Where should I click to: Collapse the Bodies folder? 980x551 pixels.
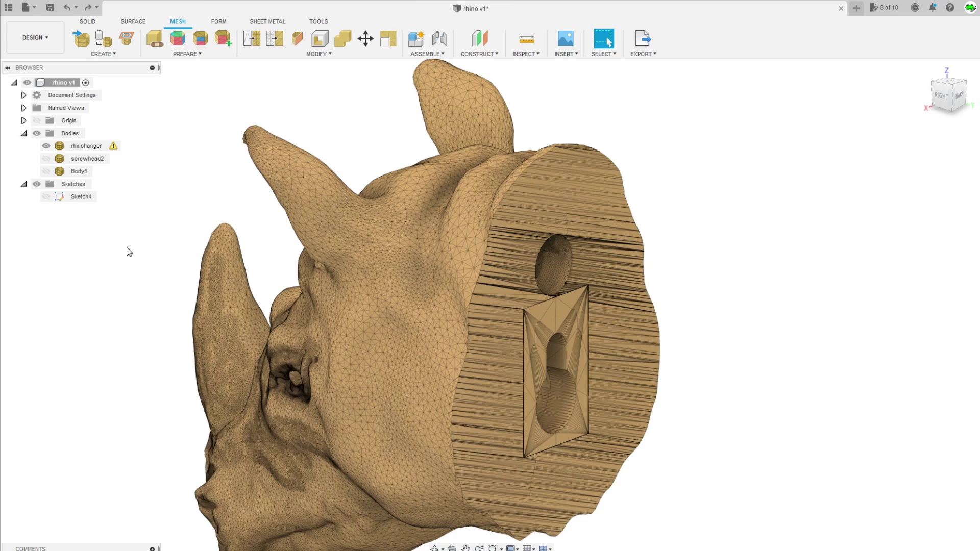(x=23, y=133)
